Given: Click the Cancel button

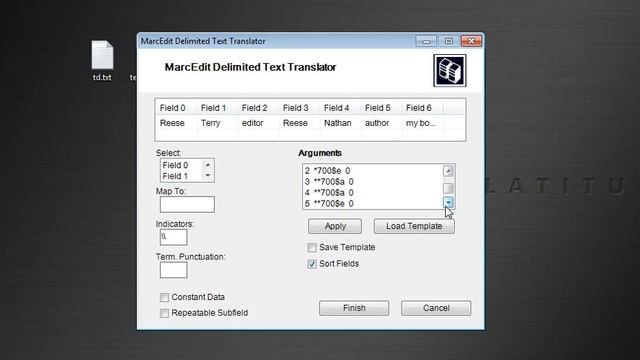Looking at the screenshot, I should 436,308.
